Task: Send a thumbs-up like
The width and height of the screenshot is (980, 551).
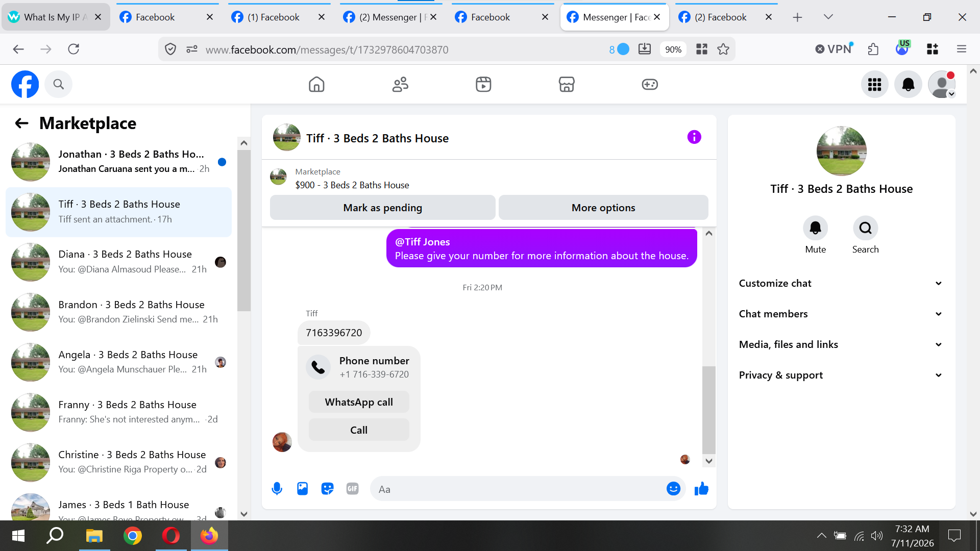Action: tap(701, 489)
